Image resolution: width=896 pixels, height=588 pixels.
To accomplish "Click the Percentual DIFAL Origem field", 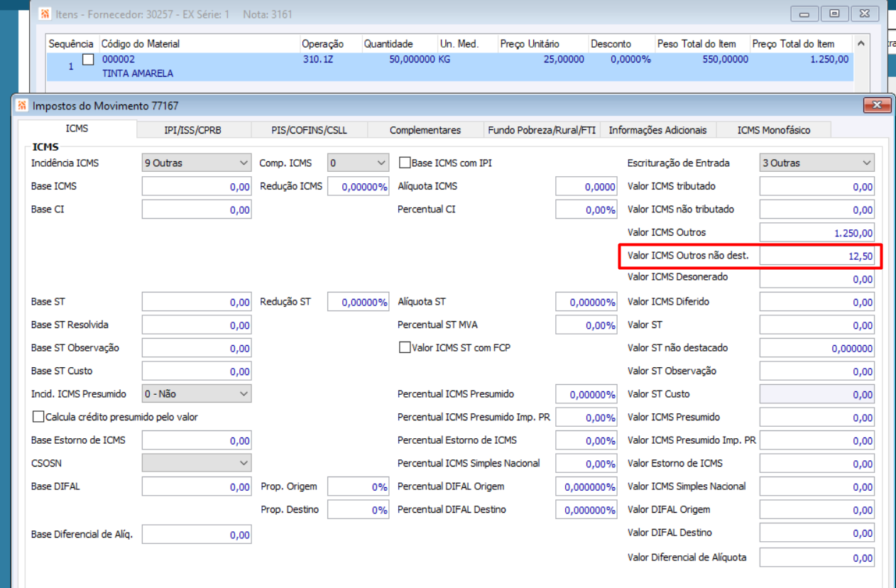I will (586, 486).
